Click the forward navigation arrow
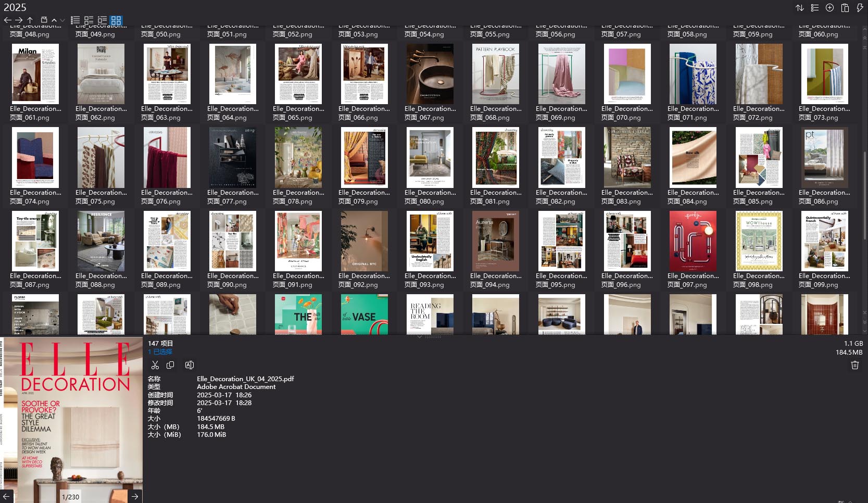The height and width of the screenshot is (503, 868). (19, 20)
